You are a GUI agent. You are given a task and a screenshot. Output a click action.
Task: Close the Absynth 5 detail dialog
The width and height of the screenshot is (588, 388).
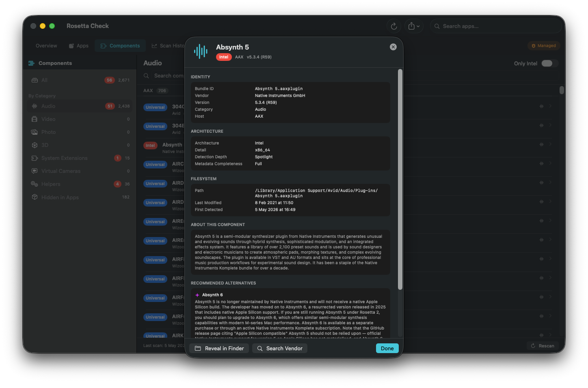pos(393,47)
